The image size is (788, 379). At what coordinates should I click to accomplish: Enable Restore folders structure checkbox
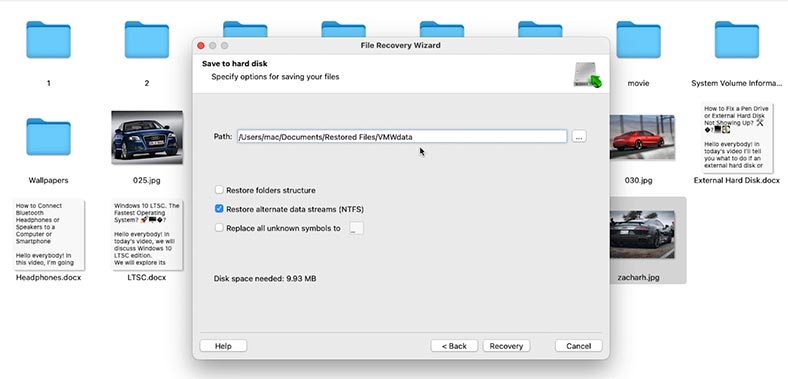(x=219, y=190)
